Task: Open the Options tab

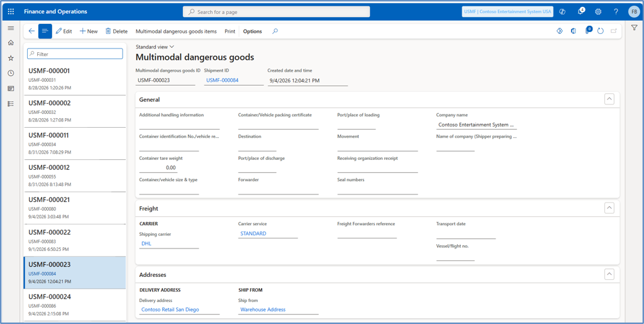Action: (x=253, y=31)
